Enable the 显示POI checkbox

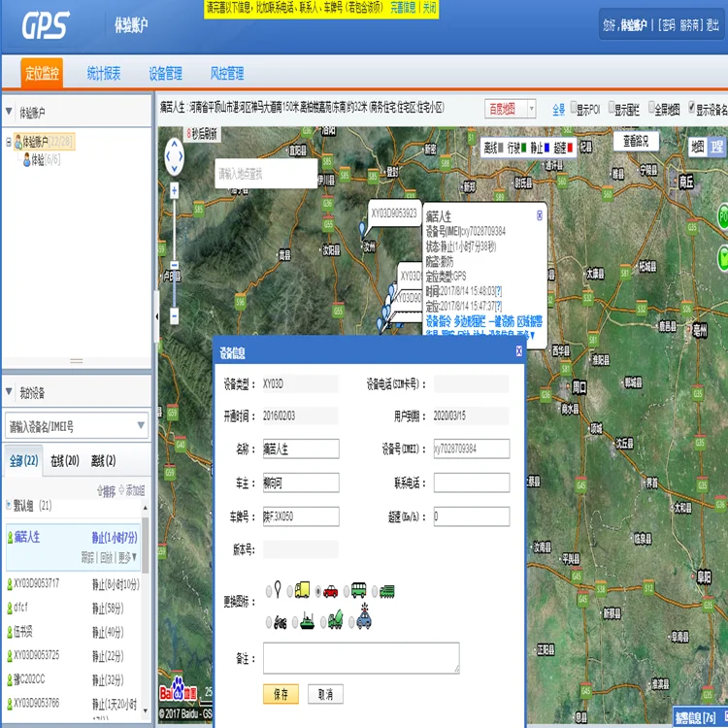(576, 108)
